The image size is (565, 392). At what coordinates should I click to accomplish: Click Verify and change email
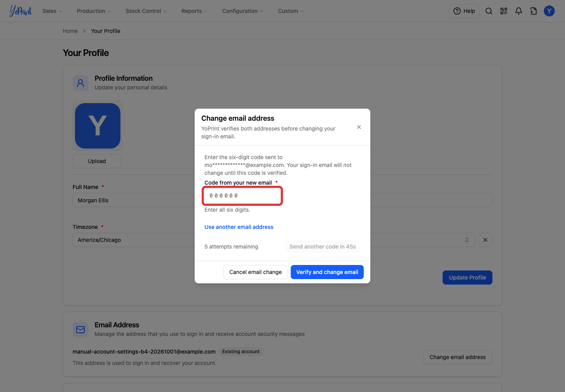[x=327, y=272]
